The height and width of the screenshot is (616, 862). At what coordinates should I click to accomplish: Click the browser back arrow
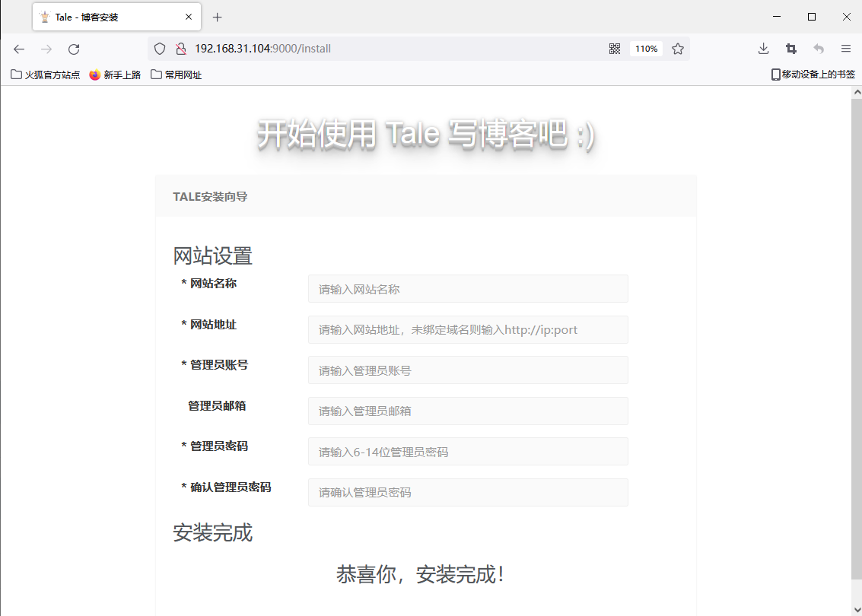coord(19,49)
